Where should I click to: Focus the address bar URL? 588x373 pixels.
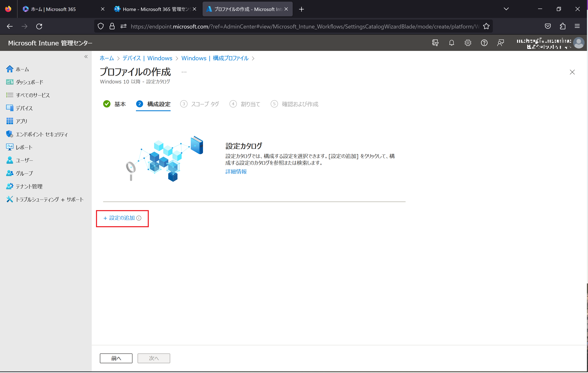(x=305, y=26)
